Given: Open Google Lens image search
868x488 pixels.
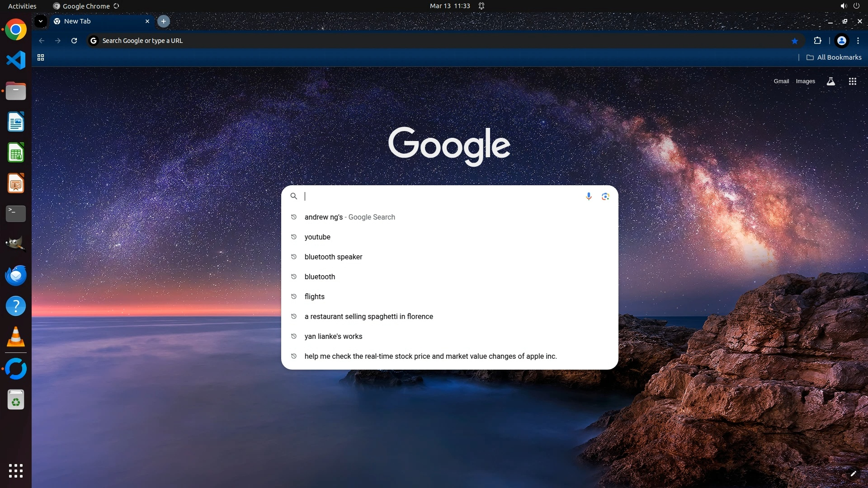Looking at the screenshot, I should [x=605, y=196].
